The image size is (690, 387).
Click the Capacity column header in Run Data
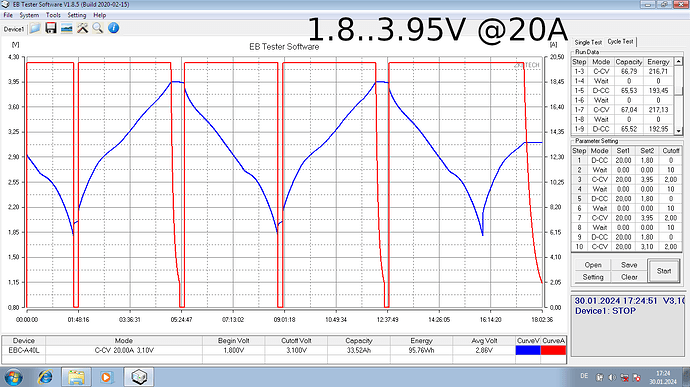[629, 62]
